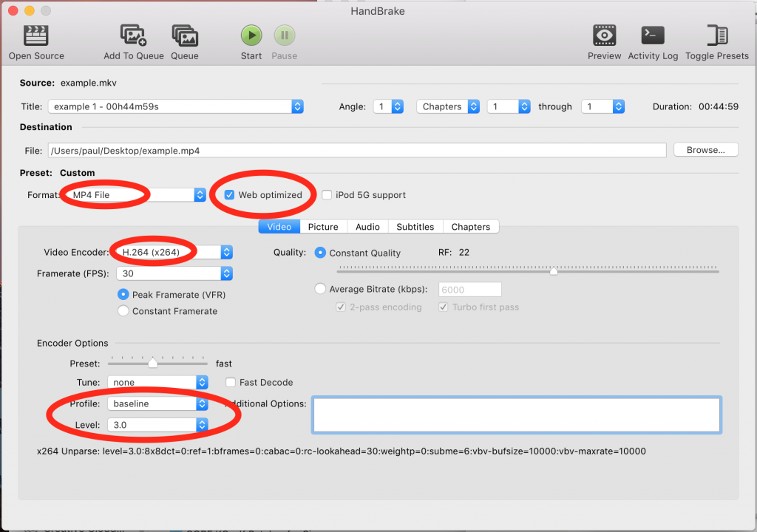Select Peak Framerate (VFR) radio button
757x532 pixels.
click(123, 295)
